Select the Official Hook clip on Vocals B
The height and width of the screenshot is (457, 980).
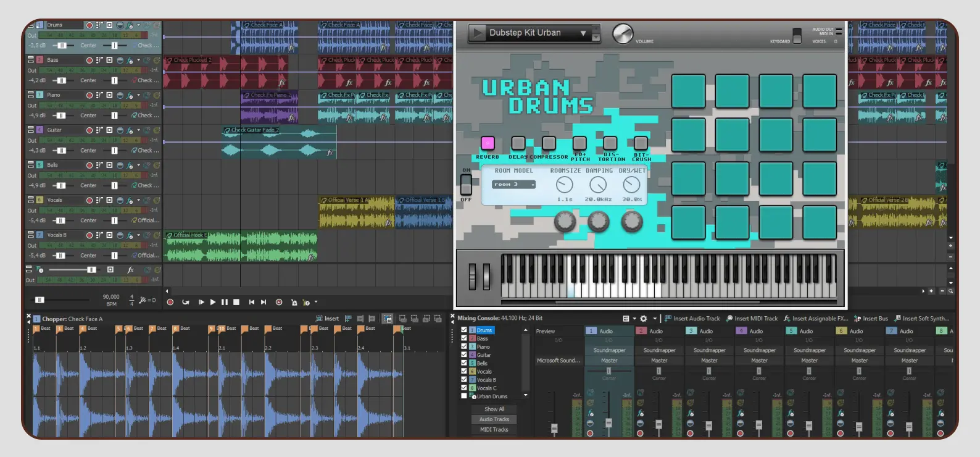pos(241,246)
